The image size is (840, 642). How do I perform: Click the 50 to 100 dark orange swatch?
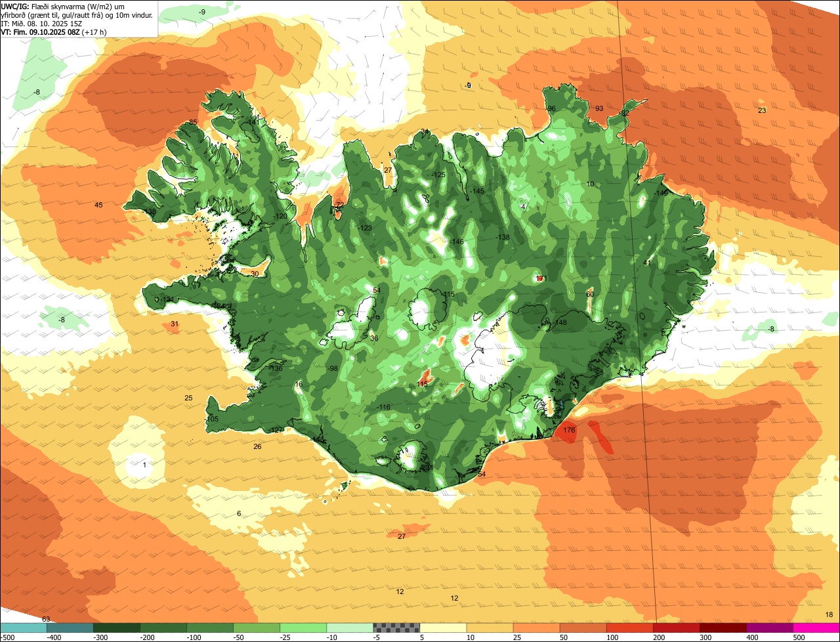[583, 628]
